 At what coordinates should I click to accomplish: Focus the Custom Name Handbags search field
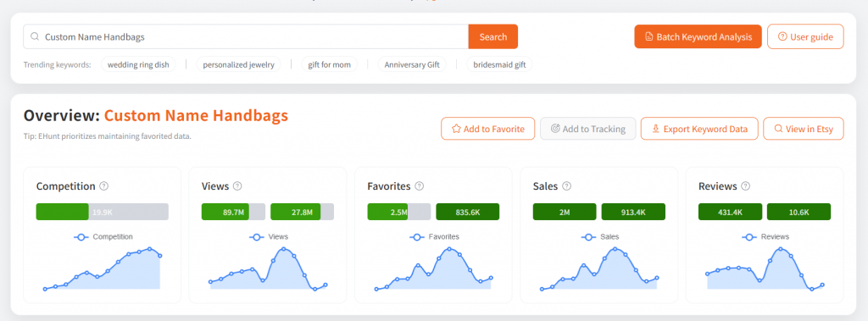(x=246, y=37)
